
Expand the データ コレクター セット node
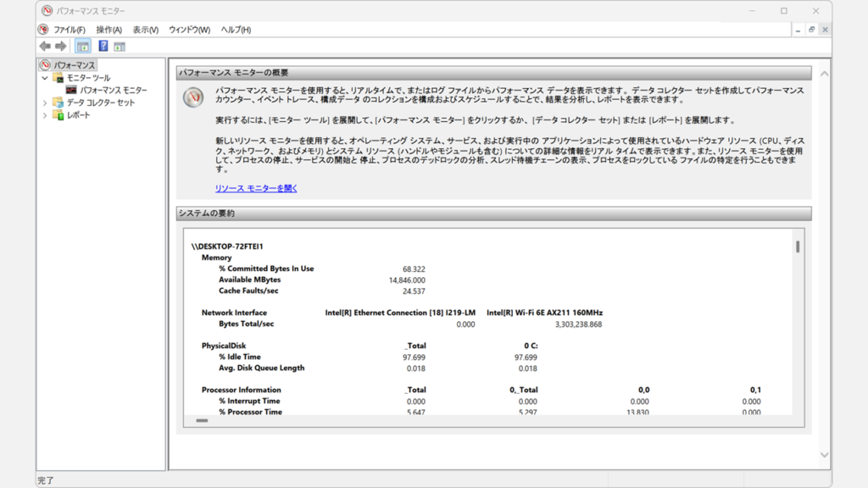click(44, 103)
